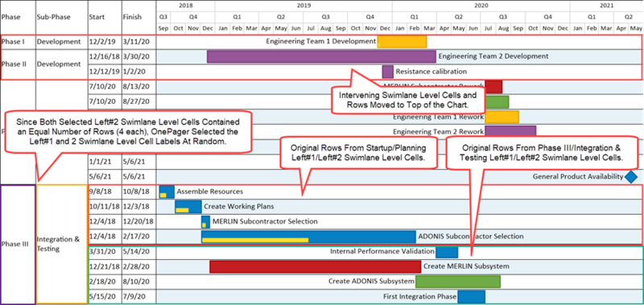Screen dimensions: 644x305
Task: Select the Phase III swimlane cell
Action: click(x=18, y=245)
